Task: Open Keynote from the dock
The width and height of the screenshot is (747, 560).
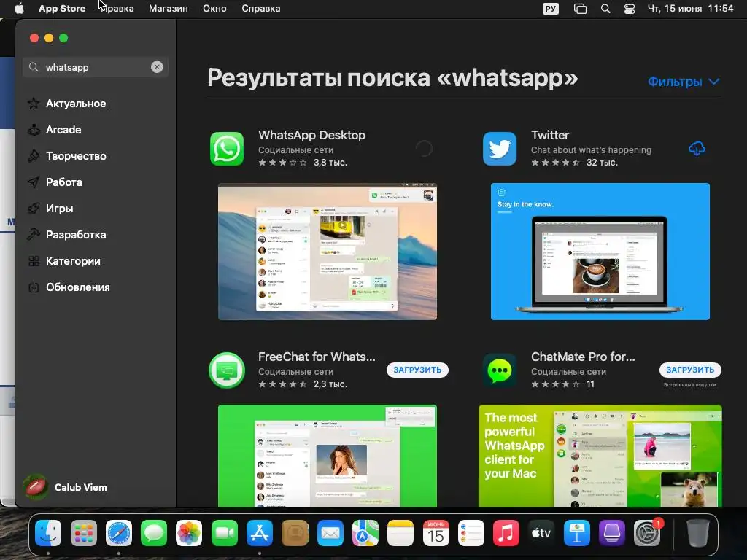Action: pos(576,533)
